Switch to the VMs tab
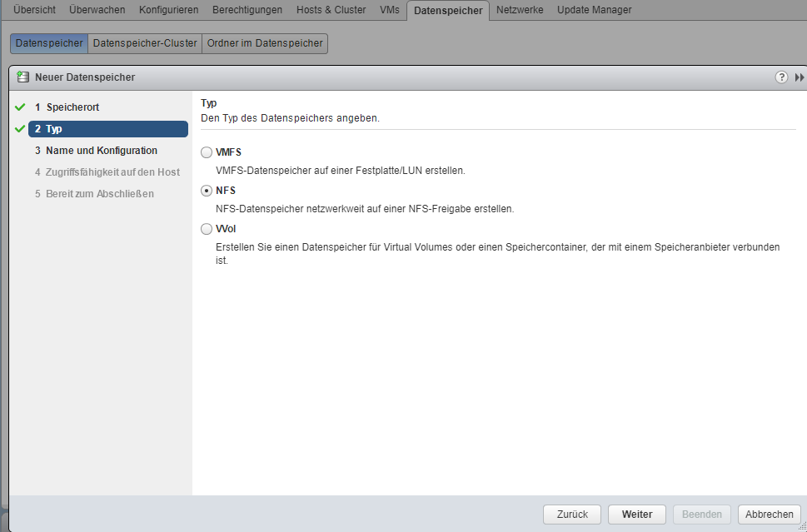807x532 pixels. tap(389, 10)
